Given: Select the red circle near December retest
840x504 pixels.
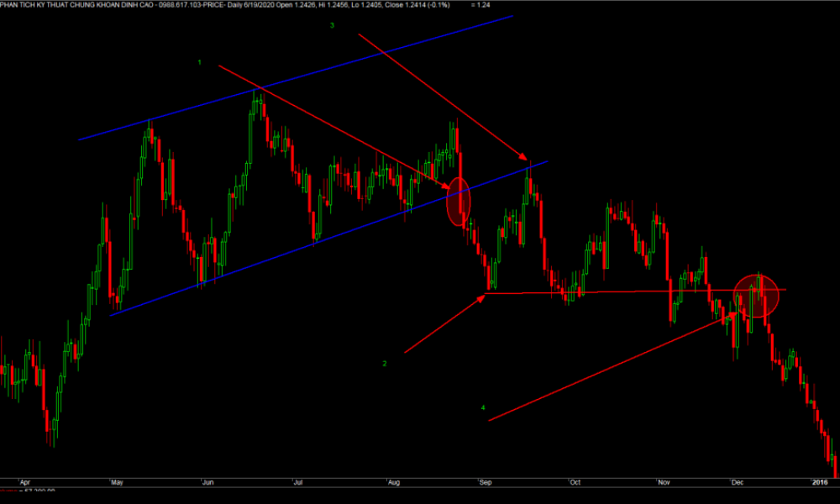Looking at the screenshot, I should [x=755, y=296].
